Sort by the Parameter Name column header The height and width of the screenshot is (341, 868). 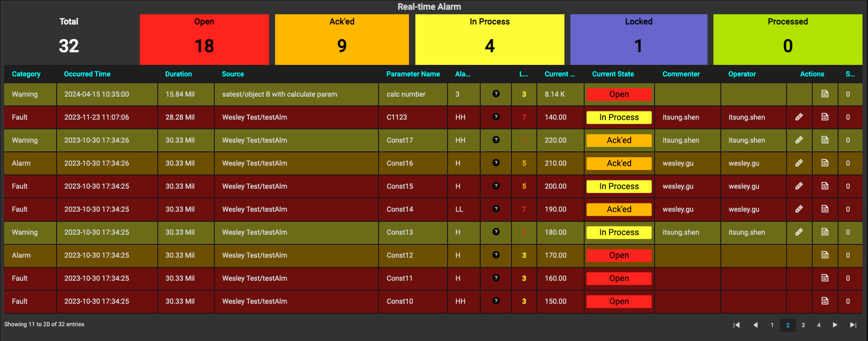pos(413,74)
